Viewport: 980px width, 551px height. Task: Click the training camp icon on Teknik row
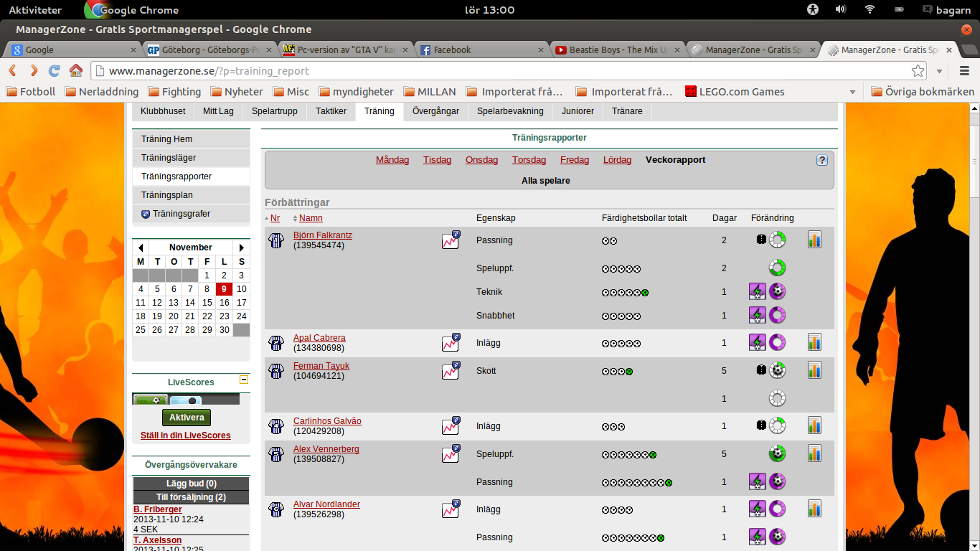tap(758, 291)
